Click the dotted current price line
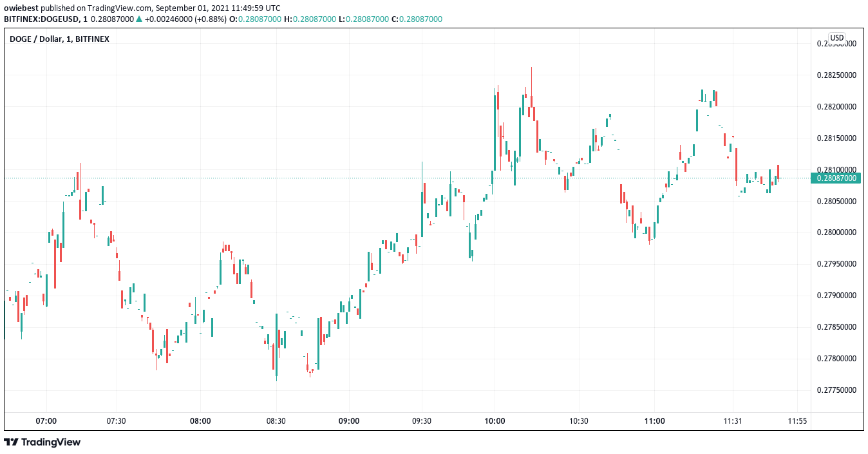This screenshot has height=454, width=868. pyautogui.click(x=258, y=178)
